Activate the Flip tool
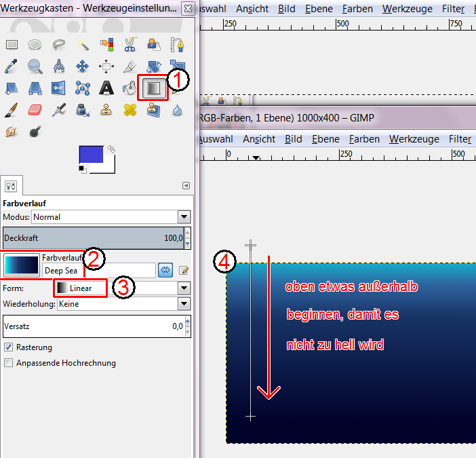 point(58,88)
